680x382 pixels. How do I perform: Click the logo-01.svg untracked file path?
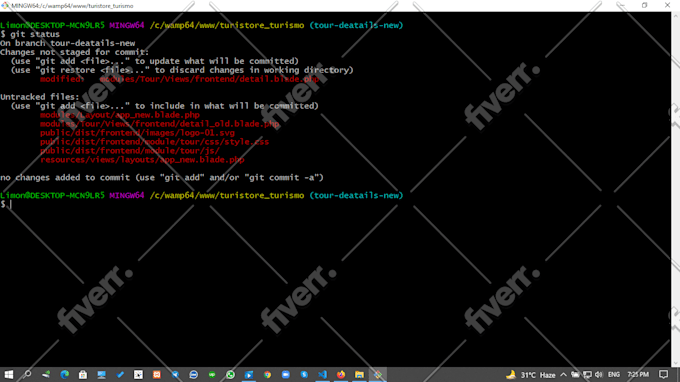pos(137,133)
